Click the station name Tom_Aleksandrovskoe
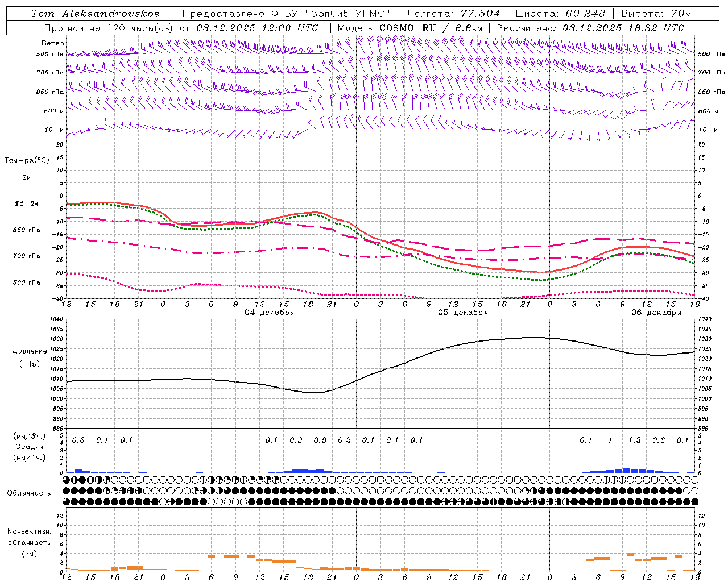 pyautogui.click(x=96, y=14)
